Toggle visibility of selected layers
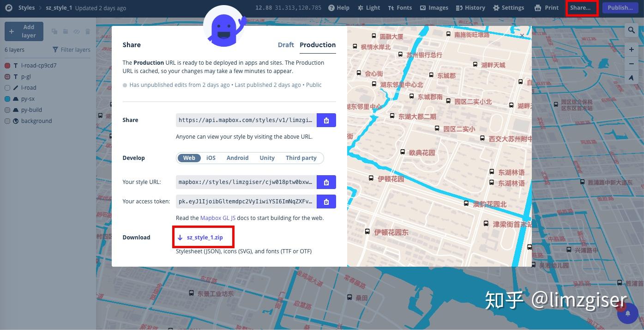The height and width of the screenshot is (330, 644). [77, 31]
